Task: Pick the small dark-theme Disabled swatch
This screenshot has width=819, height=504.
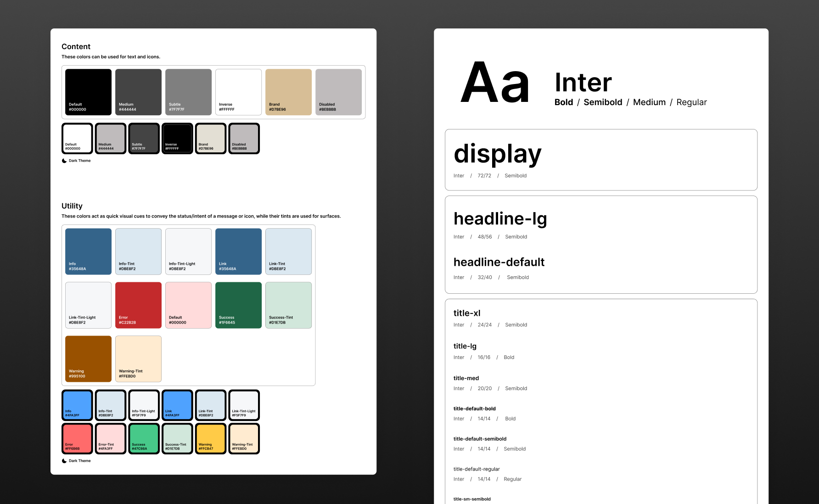Action: [244, 138]
